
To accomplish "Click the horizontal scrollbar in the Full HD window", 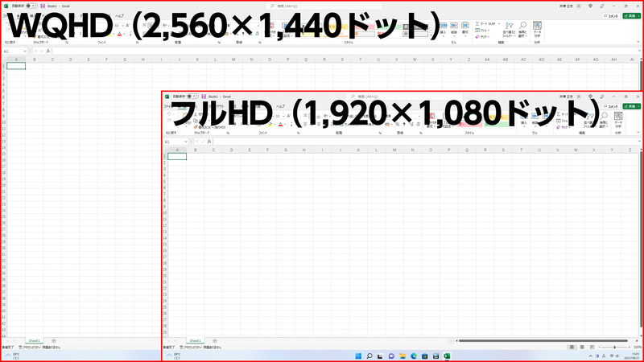I will (x=543, y=340).
